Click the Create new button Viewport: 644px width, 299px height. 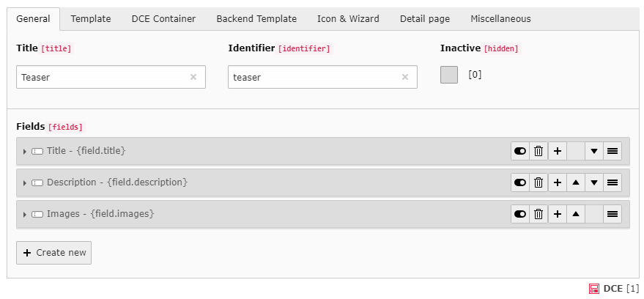(x=54, y=253)
